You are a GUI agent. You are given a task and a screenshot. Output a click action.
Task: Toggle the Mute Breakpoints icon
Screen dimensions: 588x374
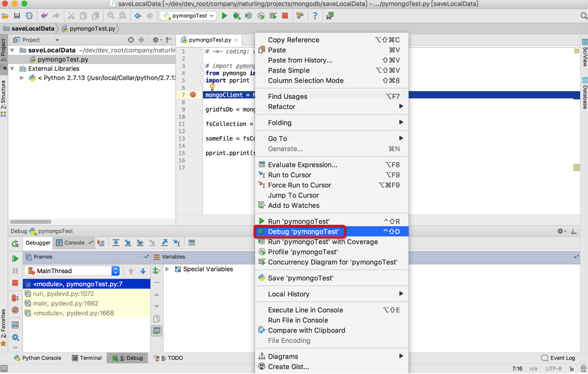(15, 310)
